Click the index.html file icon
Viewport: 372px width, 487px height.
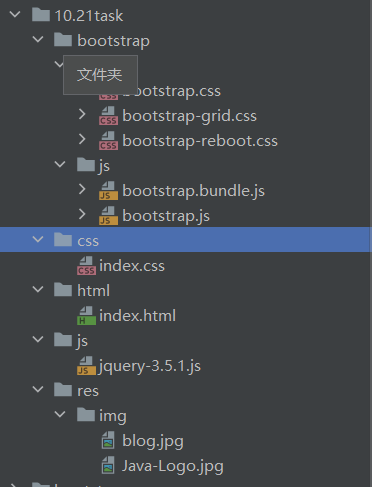point(86,316)
